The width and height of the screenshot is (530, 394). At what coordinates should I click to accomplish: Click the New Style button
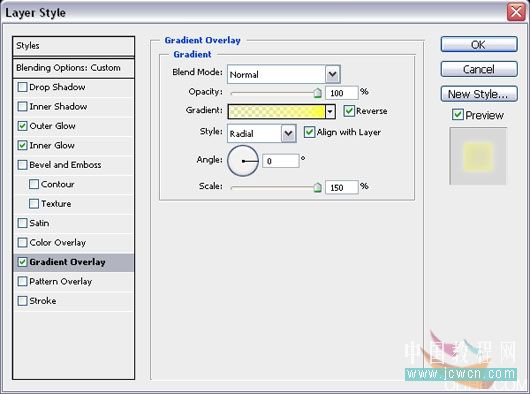click(479, 94)
